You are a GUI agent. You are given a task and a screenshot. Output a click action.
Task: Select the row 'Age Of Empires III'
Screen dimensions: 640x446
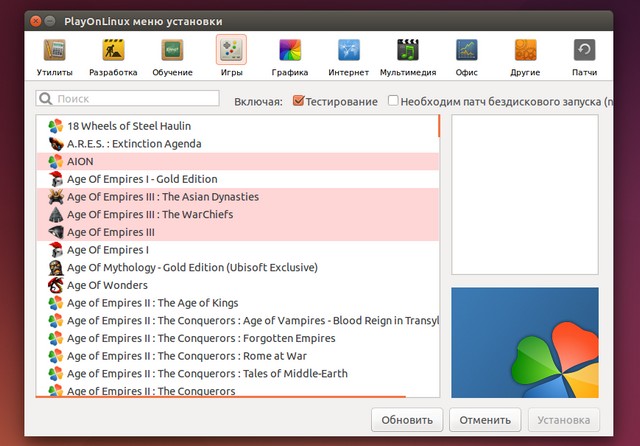(x=238, y=232)
